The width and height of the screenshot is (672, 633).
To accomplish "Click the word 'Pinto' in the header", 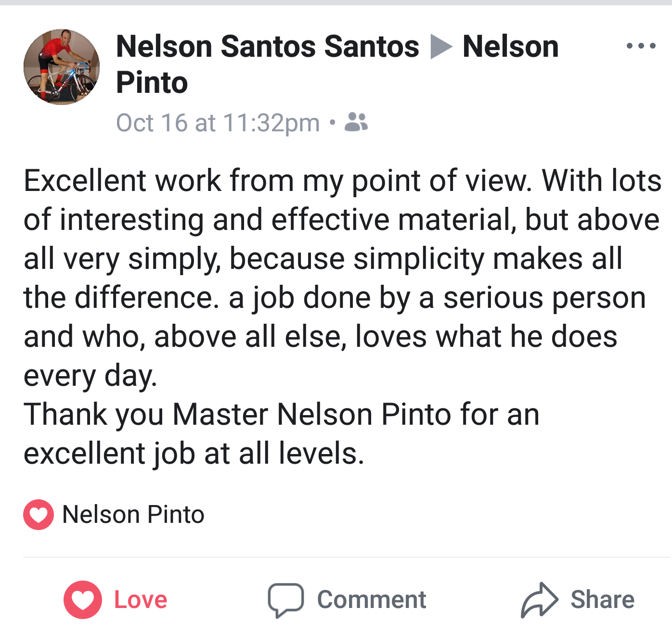I will coord(152,83).
